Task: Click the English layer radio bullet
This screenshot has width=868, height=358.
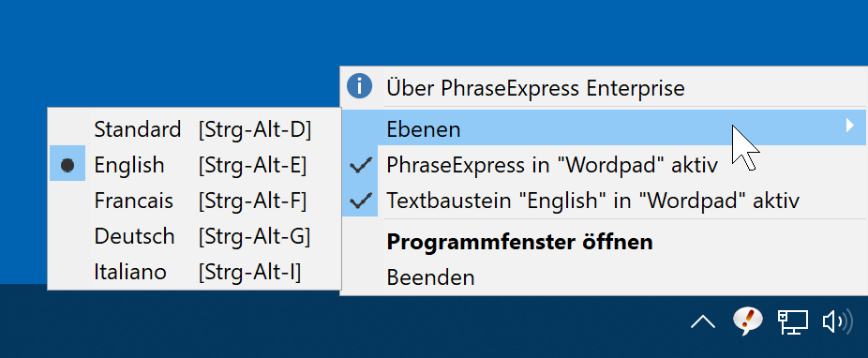Action: tap(67, 164)
